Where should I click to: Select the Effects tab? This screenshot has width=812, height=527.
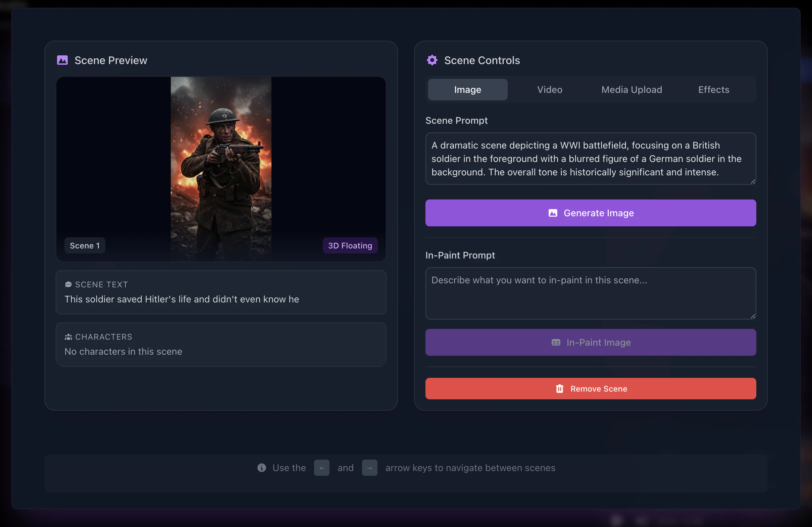pos(713,89)
